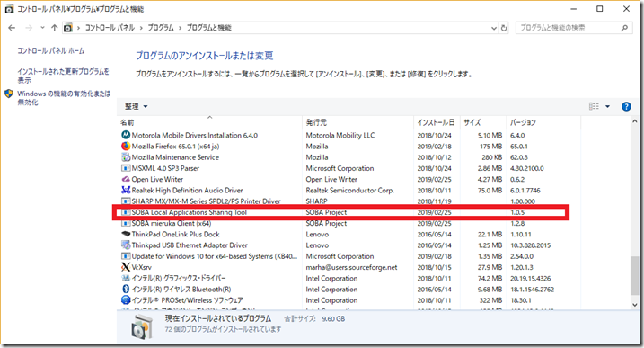Click the VcXsrv X icon
Screen dimensions: 644x348
tap(126, 267)
